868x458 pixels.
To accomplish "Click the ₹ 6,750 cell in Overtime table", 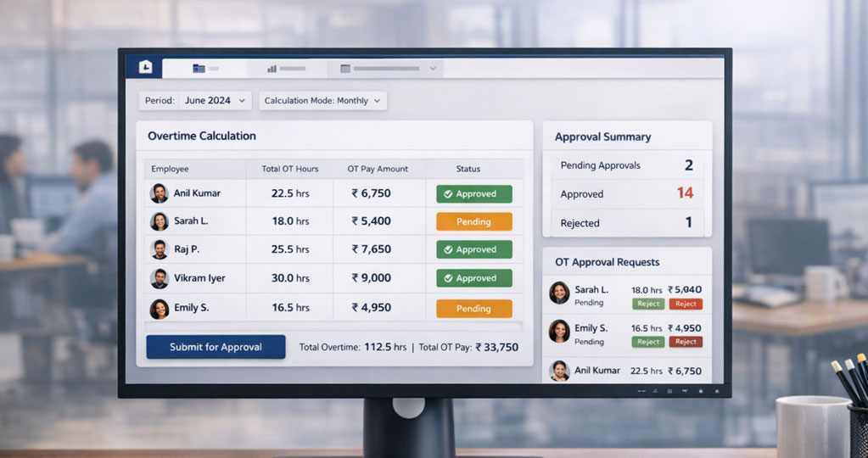I will [x=372, y=193].
